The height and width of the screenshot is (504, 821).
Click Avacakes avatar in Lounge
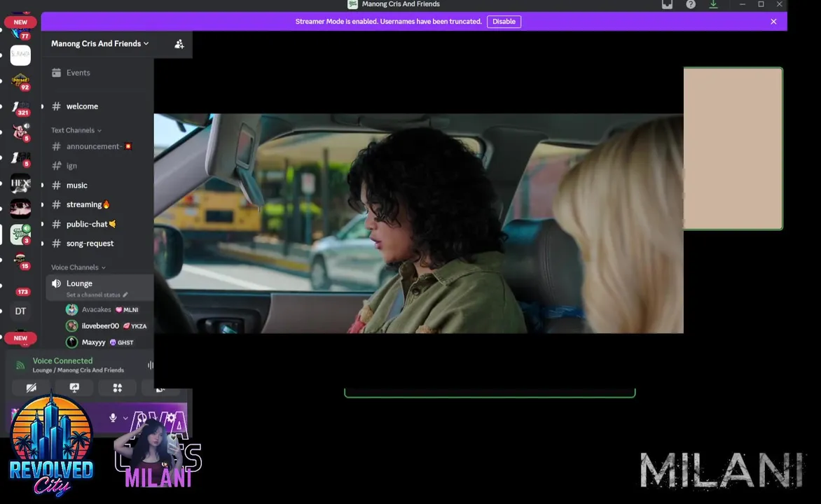[x=71, y=310]
